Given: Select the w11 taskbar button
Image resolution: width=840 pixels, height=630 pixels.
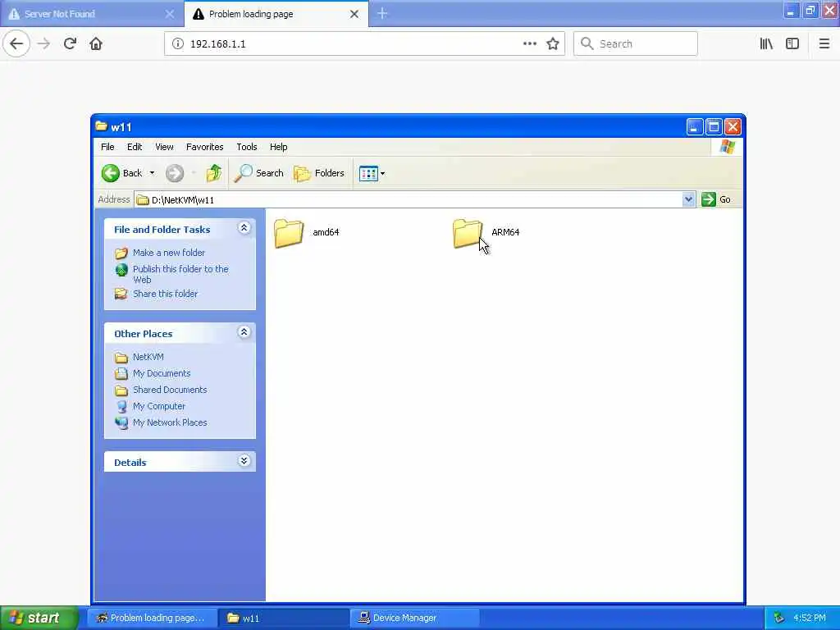Looking at the screenshot, I should pos(283,618).
